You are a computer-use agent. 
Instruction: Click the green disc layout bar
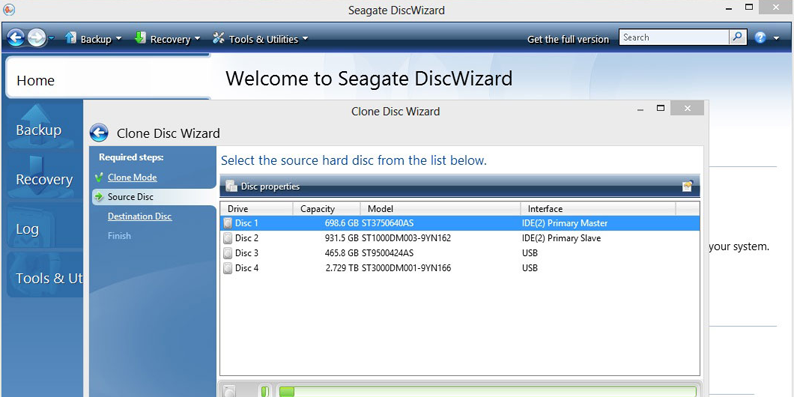tap(487, 391)
